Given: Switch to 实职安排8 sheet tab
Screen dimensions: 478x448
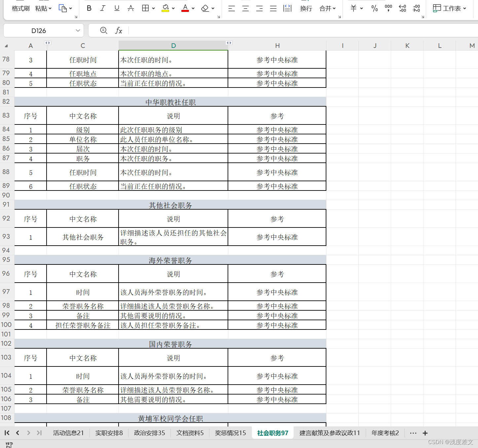Looking at the screenshot, I should point(109,433).
